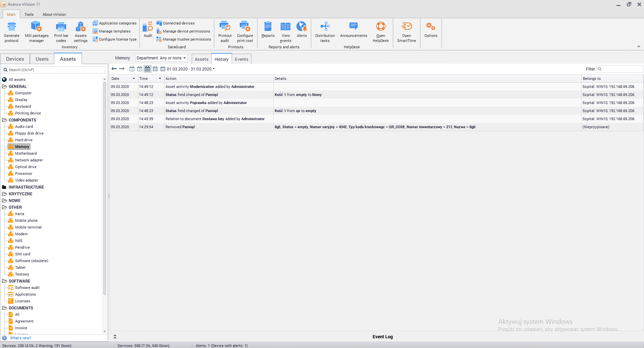This screenshot has height=348, width=644.
Task: Switch to the Events tab
Action: [x=241, y=59]
